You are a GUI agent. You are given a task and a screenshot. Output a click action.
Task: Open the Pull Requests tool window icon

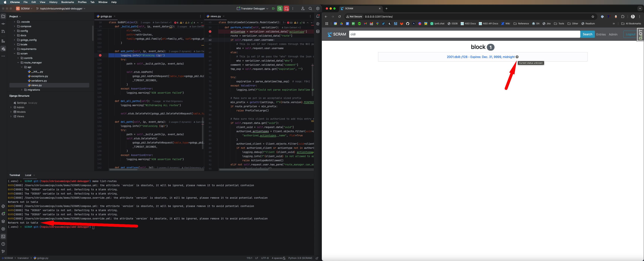(x=3, y=31)
